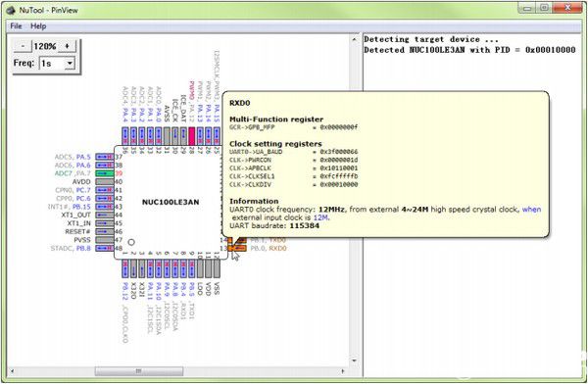Click pin 28 magenta PWM0 pad

pos(192,136)
